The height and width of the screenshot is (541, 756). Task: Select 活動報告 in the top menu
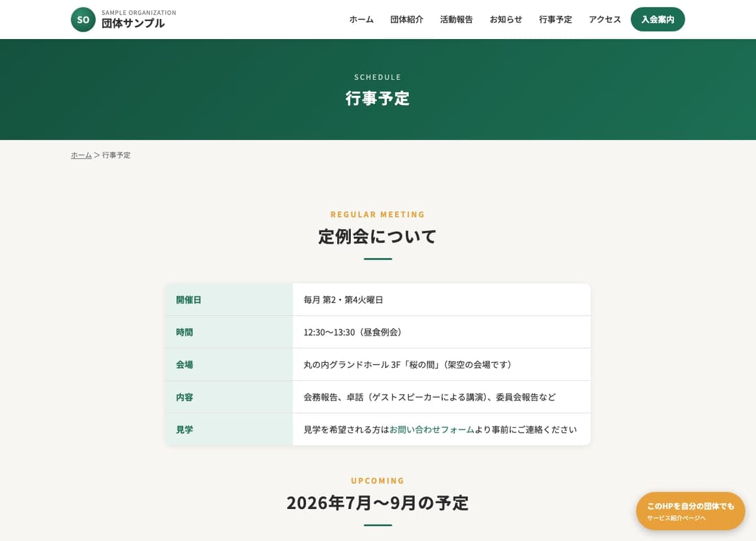tap(457, 20)
